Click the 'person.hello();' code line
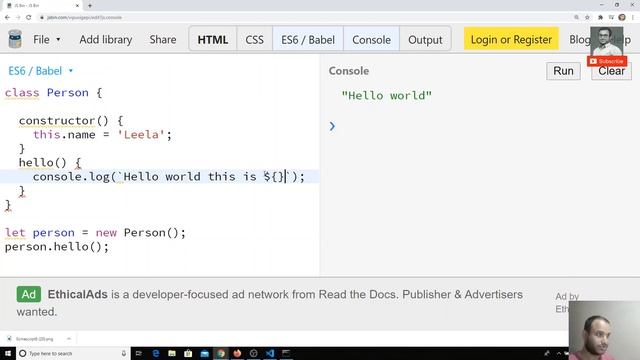Viewport: 640px width, 360px height. [x=57, y=247]
